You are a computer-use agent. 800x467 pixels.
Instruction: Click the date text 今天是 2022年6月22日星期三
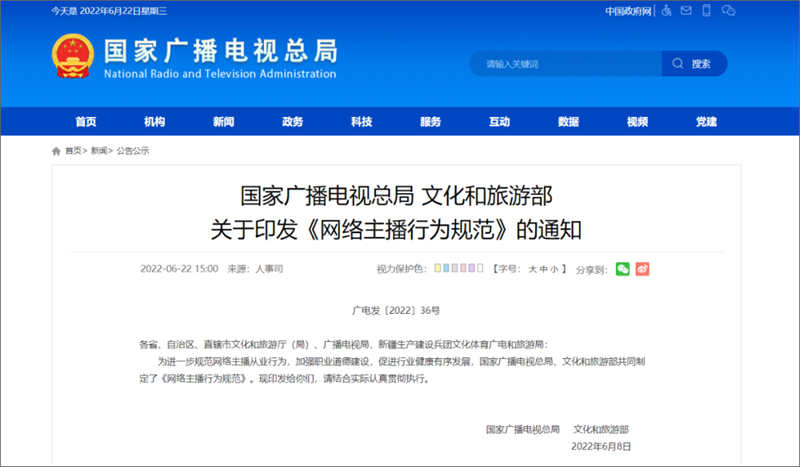[x=109, y=11]
